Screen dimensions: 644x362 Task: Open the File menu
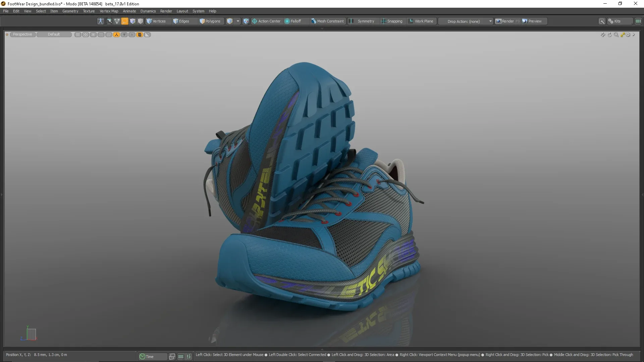6,11
